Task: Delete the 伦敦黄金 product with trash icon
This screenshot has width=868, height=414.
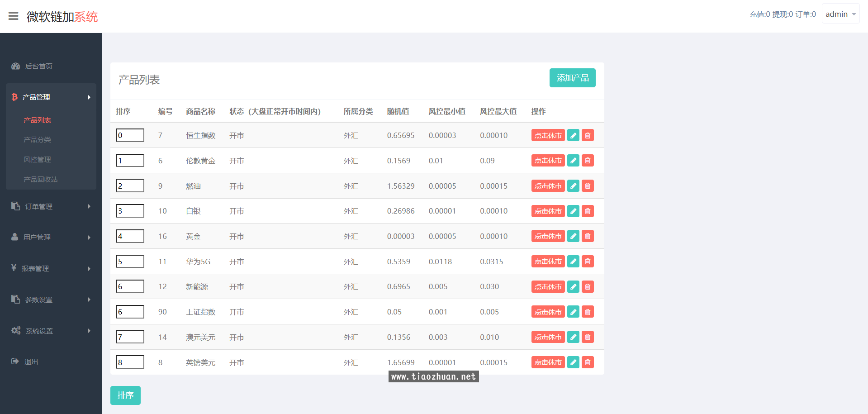Action: pyautogui.click(x=588, y=160)
